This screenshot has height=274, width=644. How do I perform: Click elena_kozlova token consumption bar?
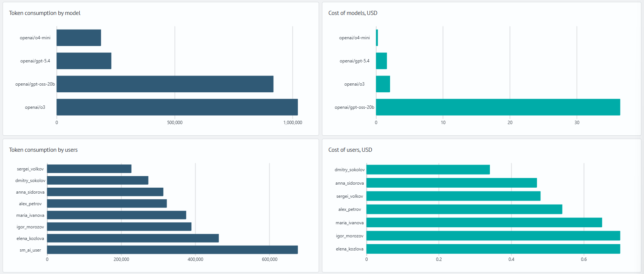point(133,238)
